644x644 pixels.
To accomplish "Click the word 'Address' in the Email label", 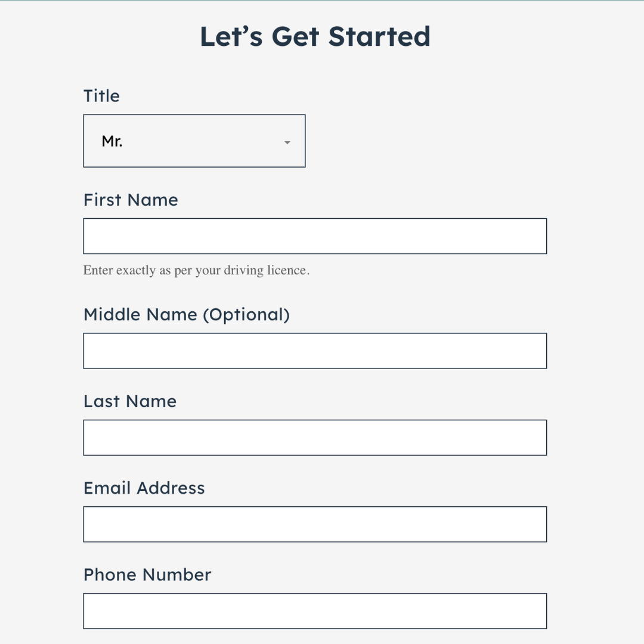I will (x=171, y=488).
